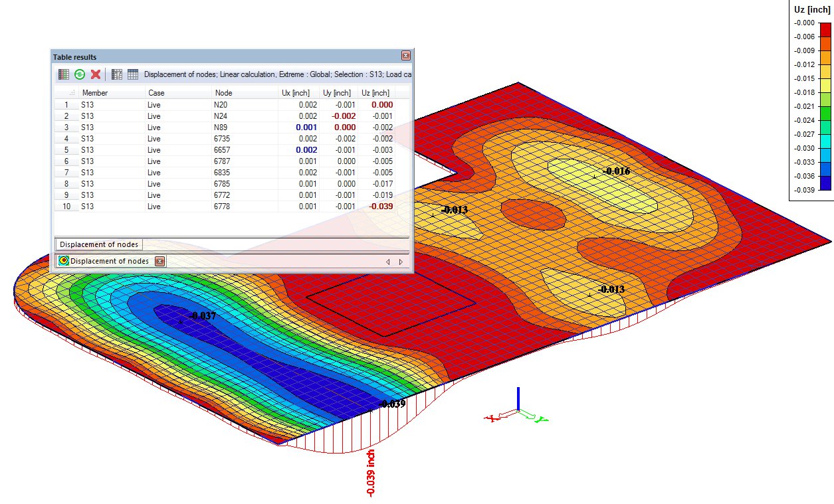The width and height of the screenshot is (834, 504).
Task: Click the table filter columns icon
Action: [x=117, y=74]
